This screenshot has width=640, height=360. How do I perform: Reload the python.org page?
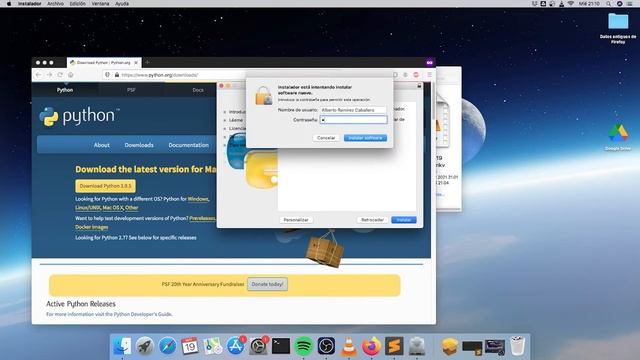pyautogui.click(x=60, y=75)
